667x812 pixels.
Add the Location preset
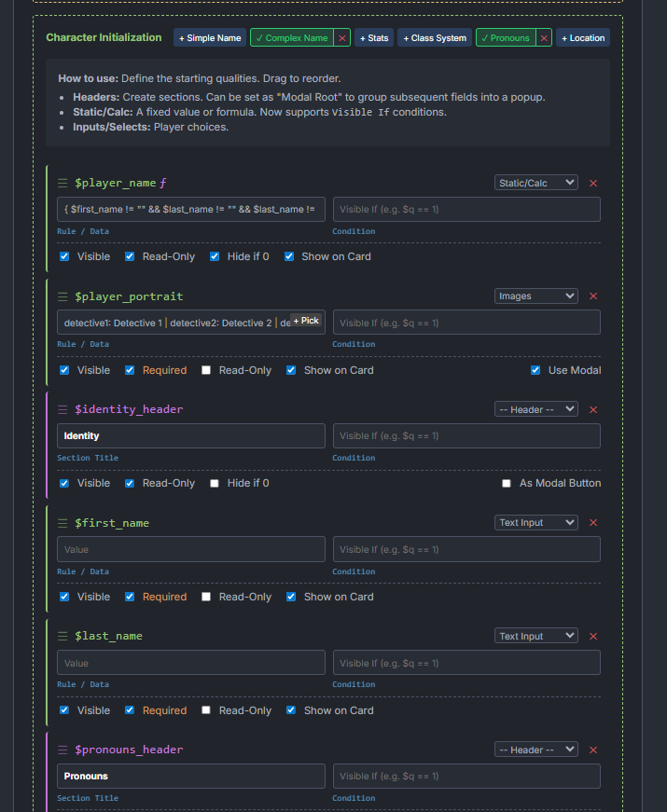click(x=583, y=38)
